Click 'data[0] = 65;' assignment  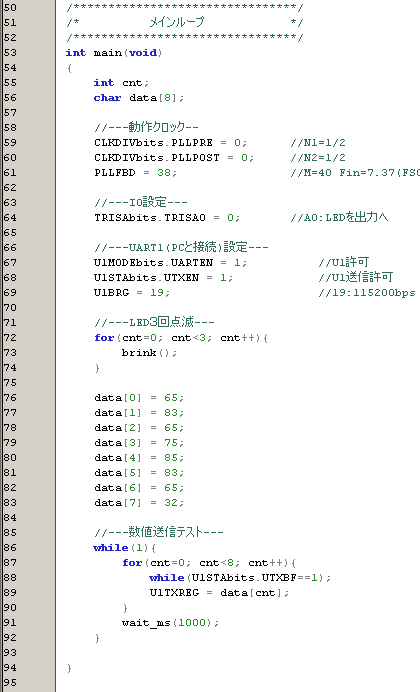click(x=139, y=398)
